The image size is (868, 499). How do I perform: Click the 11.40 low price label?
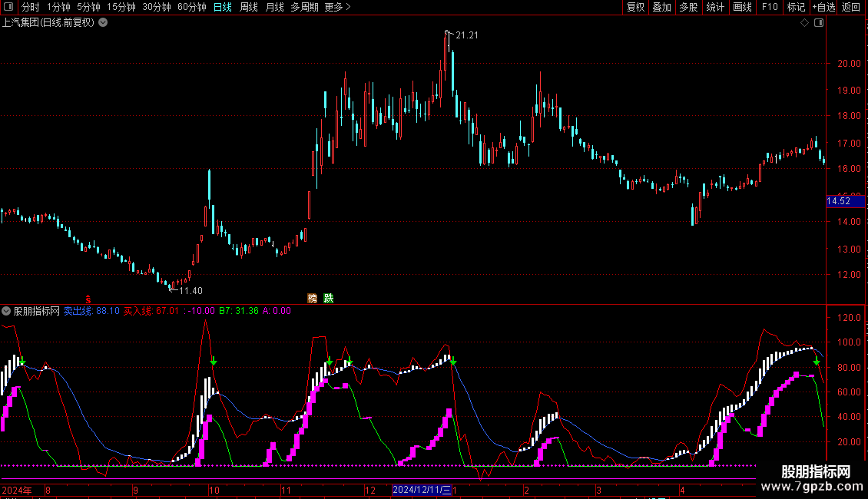[x=190, y=290]
